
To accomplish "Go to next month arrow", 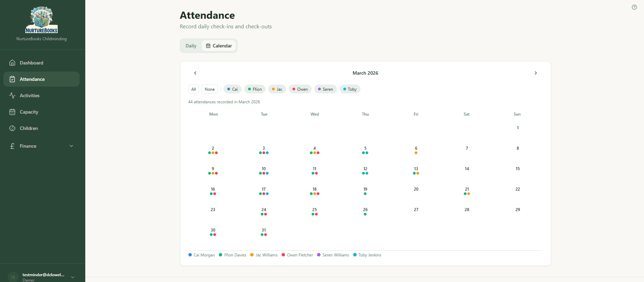I will [536, 73].
